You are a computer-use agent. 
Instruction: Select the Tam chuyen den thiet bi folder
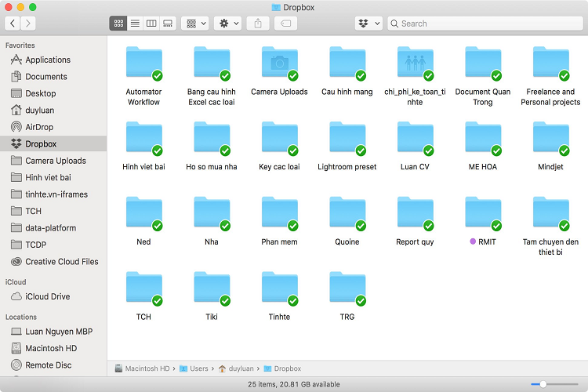551,213
